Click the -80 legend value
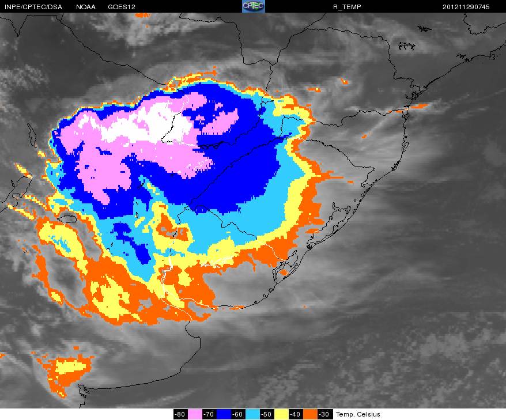The width and height of the screenshot is (506, 420). [180, 414]
